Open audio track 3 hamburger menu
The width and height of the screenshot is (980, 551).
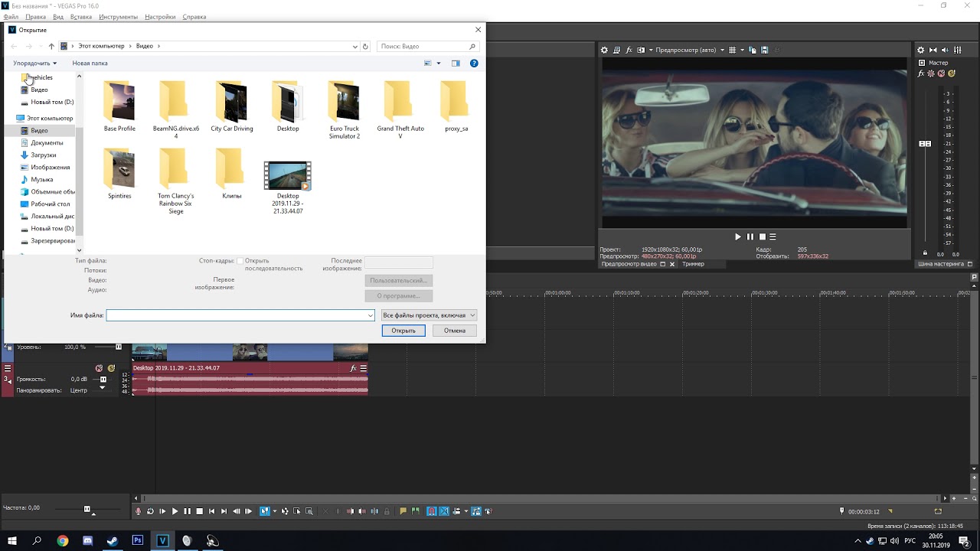click(8, 368)
